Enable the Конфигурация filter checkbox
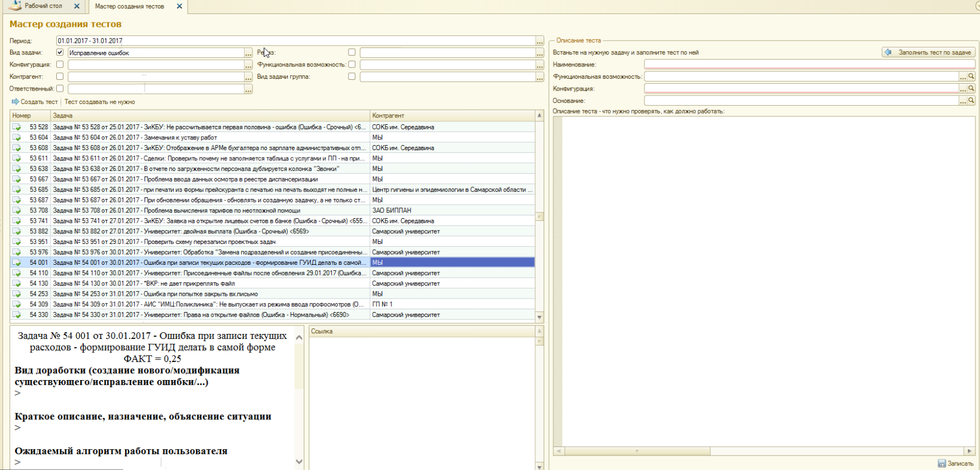Screen dimensions: 980x470 pos(60,65)
